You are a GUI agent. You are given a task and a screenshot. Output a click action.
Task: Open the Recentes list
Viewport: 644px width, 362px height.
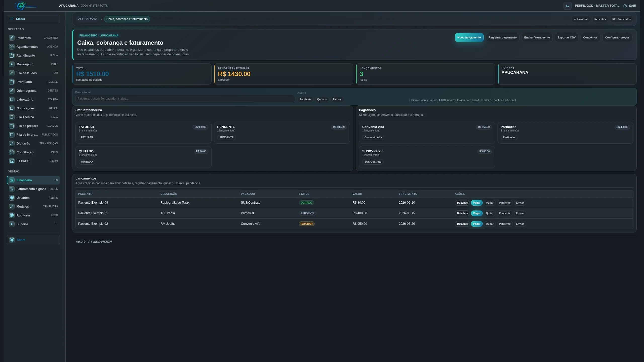(600, 19)
